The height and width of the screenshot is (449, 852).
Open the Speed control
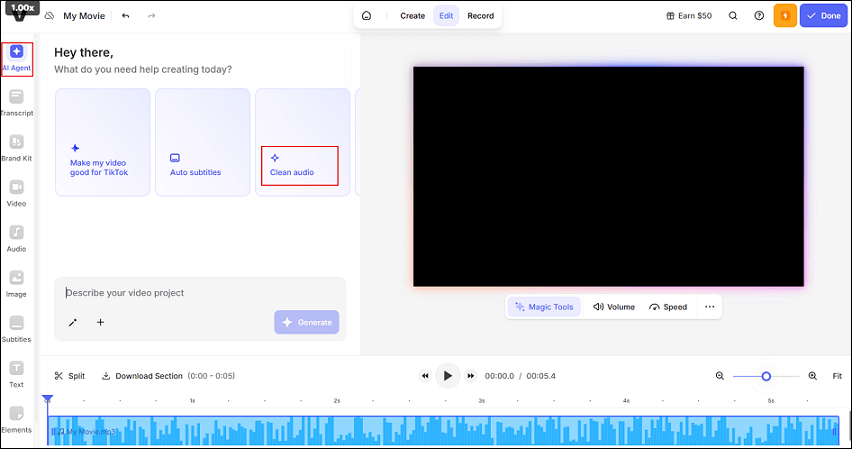click(668, 307)
